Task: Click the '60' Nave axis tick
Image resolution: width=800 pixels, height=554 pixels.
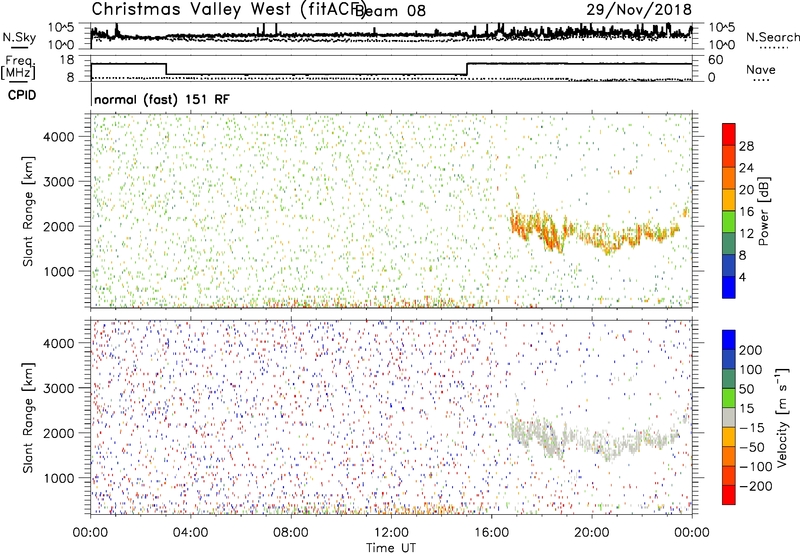Action: (716, 60)
